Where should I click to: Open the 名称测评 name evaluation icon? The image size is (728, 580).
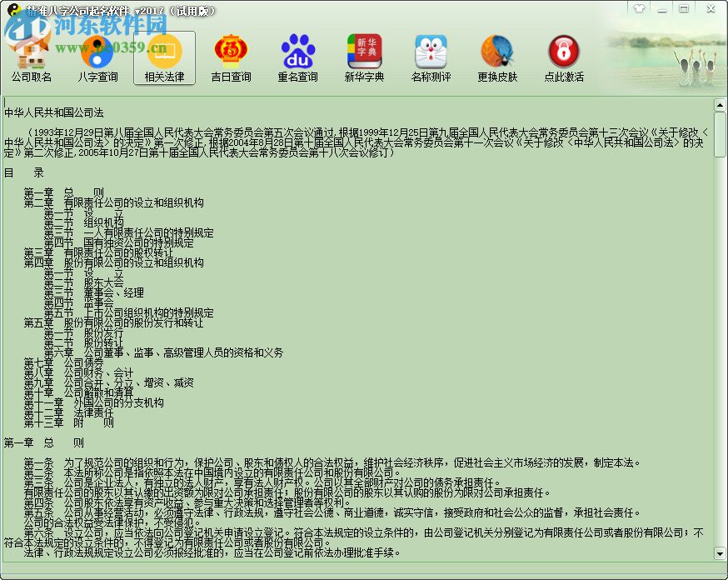[x=431, y=52]
